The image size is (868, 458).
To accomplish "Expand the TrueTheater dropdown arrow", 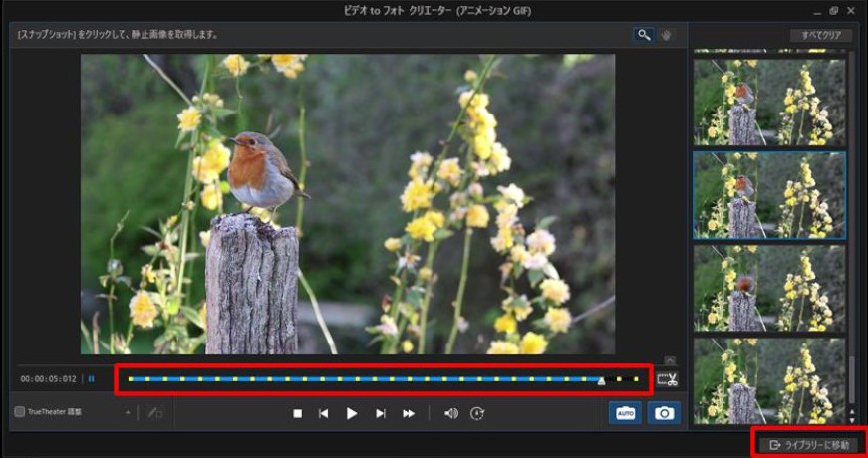I will pos(128,412).
